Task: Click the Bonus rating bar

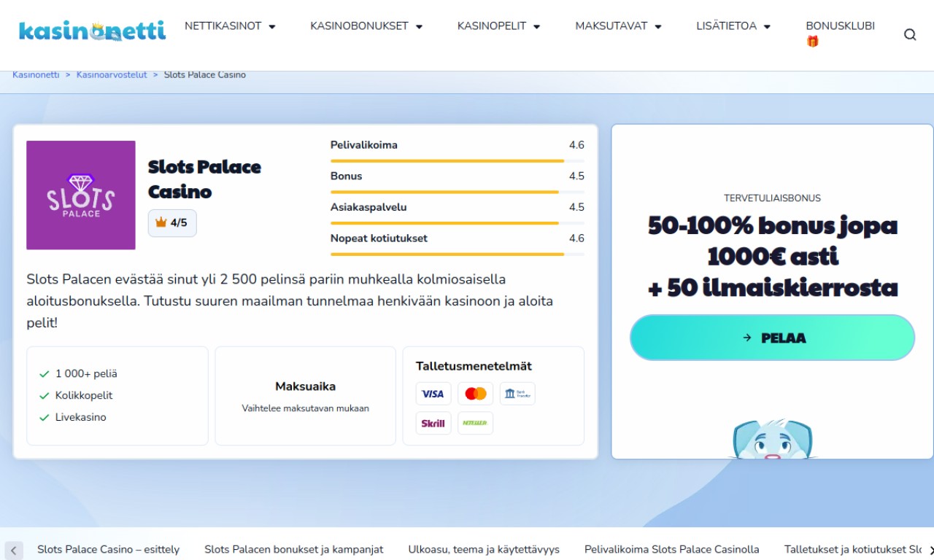Action: (x=458, y=192)
